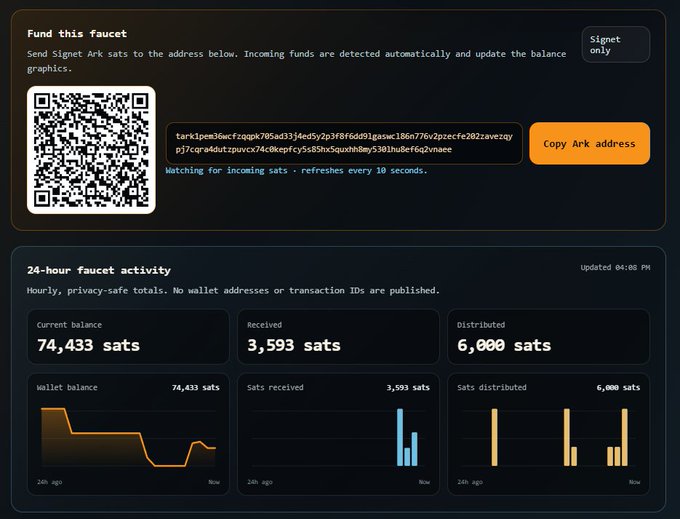Click the Sats received bar chart
The width and height of the screenshot is (680, 519).
338,437
